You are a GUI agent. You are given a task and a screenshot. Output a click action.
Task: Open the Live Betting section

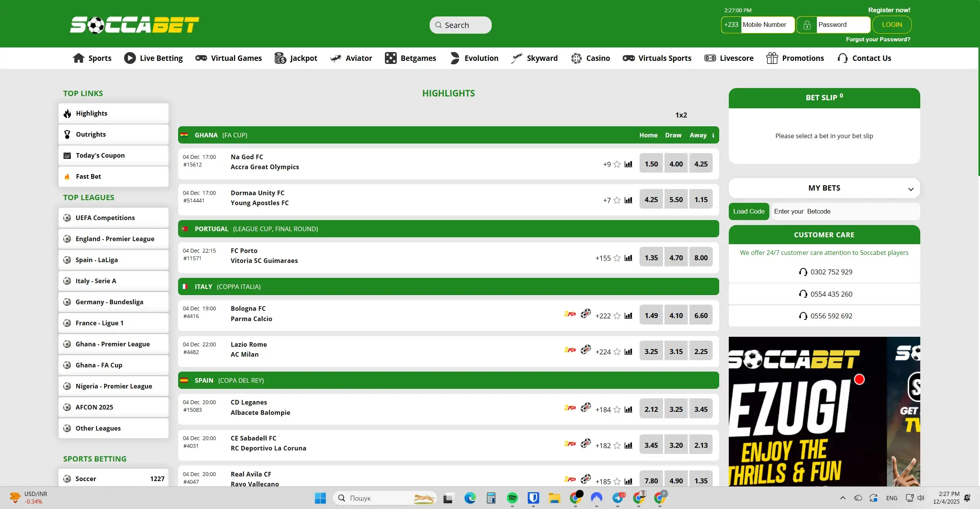pyautogui.click(x=154, y=58)
